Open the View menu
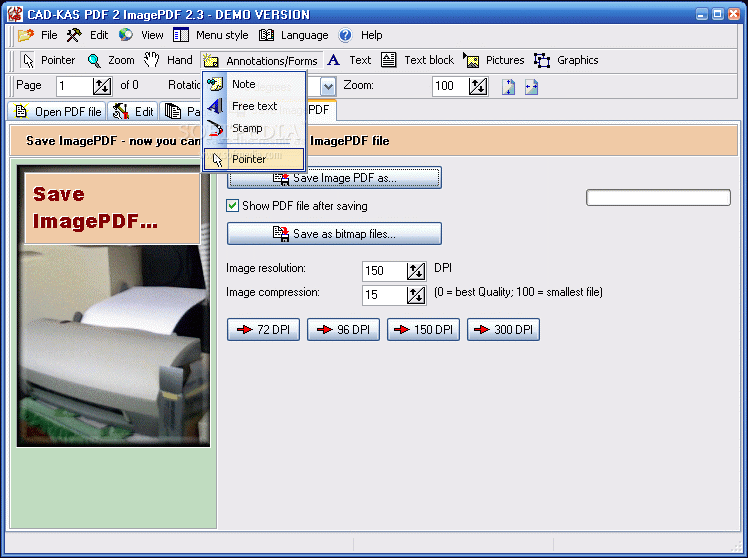 pos(152,35)
